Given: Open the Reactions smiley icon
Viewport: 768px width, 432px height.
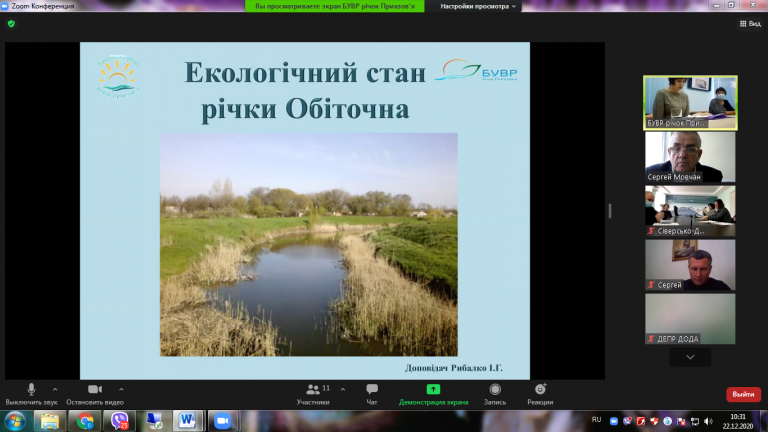Looking at the screenshot, I should pyautogui.click(x=540, y=389).
